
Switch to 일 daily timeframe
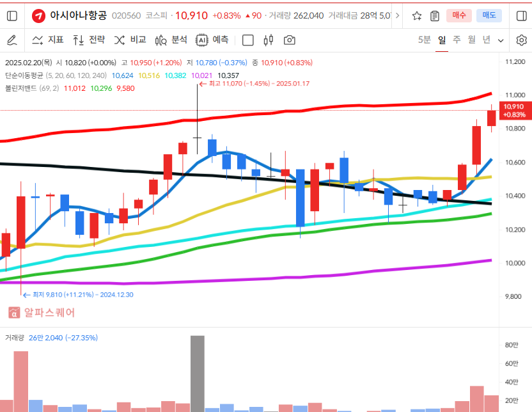click(442, 40)
